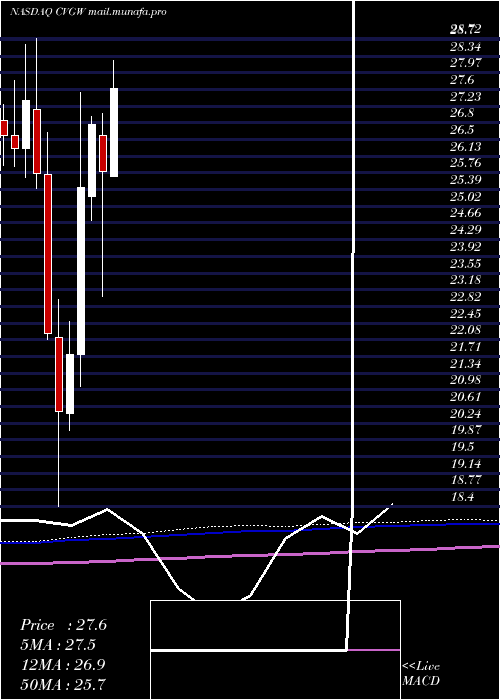Click the <<Live MACD label
The height and width of the screenshot is (700, 500).
[x=421, y=674]
